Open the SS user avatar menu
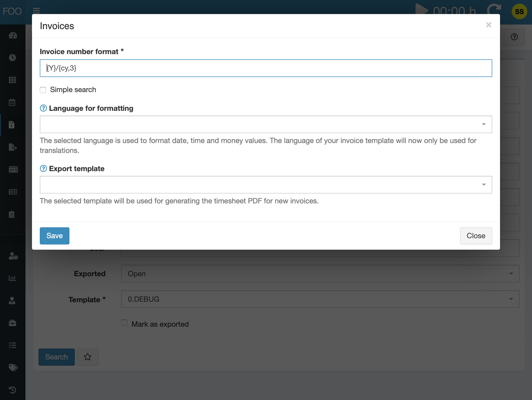This screenshot has height=400, width=532. point(519,11)
